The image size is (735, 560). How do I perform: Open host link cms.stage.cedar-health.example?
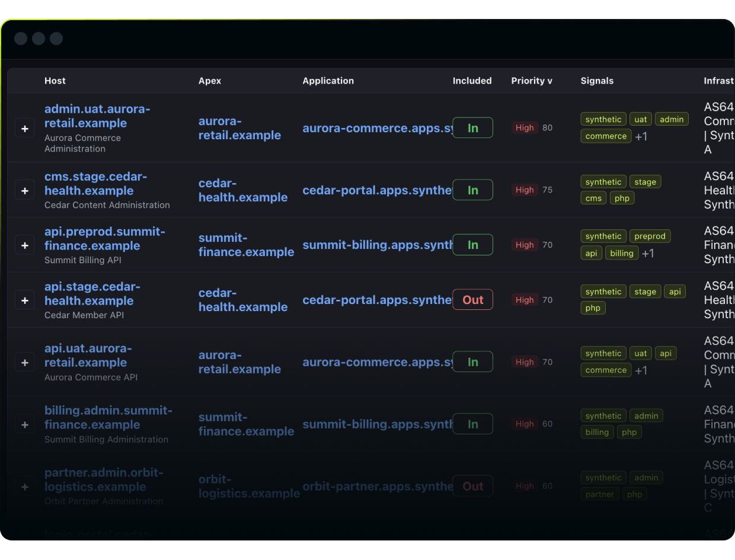pos(96,184)
